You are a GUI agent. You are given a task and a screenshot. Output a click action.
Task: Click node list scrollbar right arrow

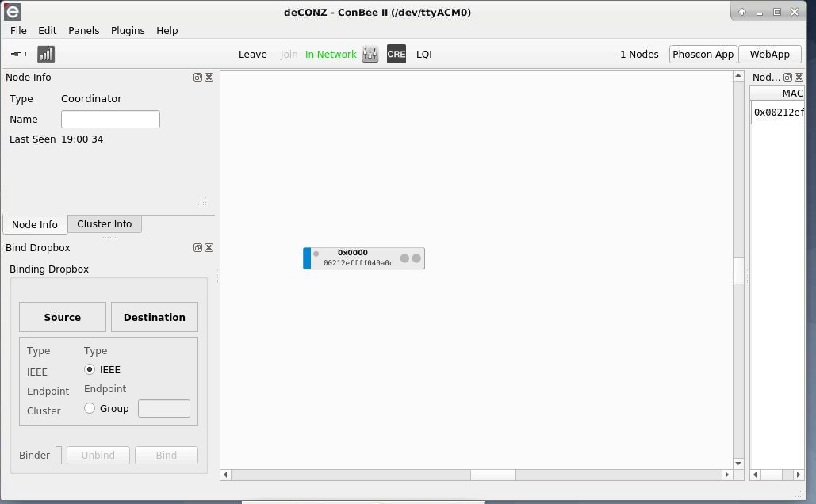(x=799, y=475)
